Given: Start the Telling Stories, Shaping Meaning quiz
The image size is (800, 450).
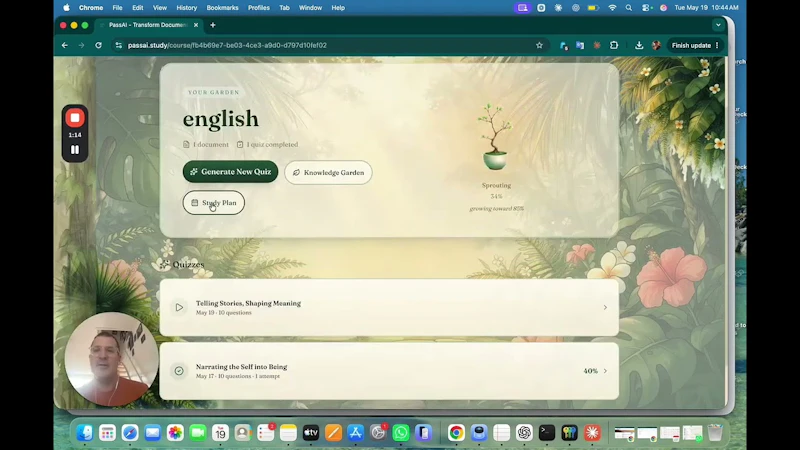Looking at the screenshot, I should pos(179,307).
